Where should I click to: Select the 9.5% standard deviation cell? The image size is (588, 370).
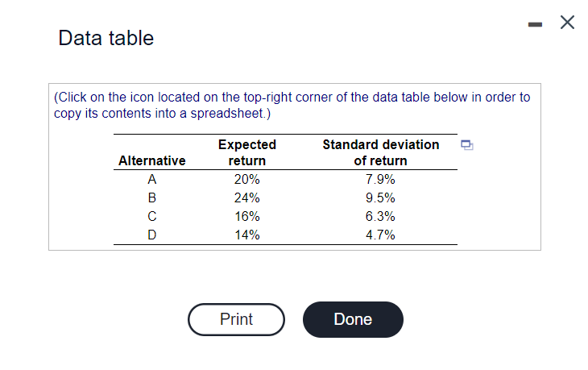pos(380,197)
